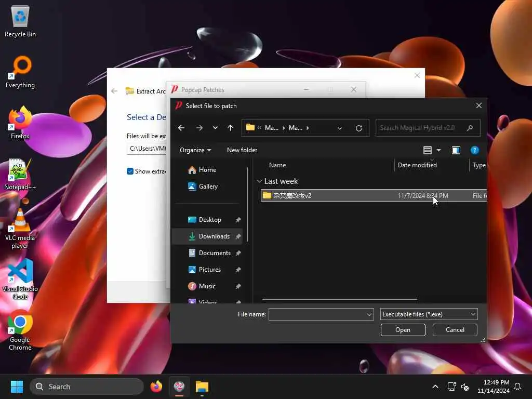Open Google Chrome desktop shortcut

tap(20, 331)
